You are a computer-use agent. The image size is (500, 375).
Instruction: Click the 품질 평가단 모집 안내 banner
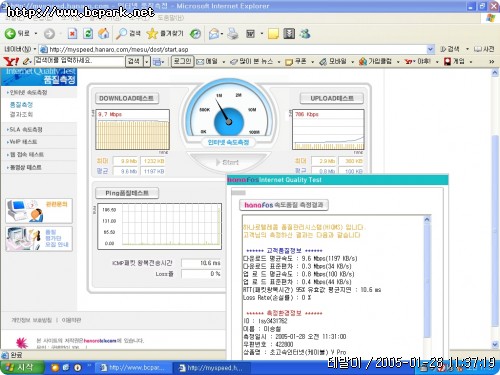(x=39, y=239)
